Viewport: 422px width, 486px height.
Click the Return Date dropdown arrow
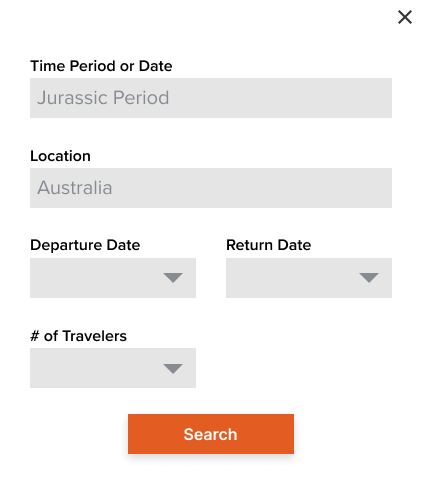click(369, 278)
